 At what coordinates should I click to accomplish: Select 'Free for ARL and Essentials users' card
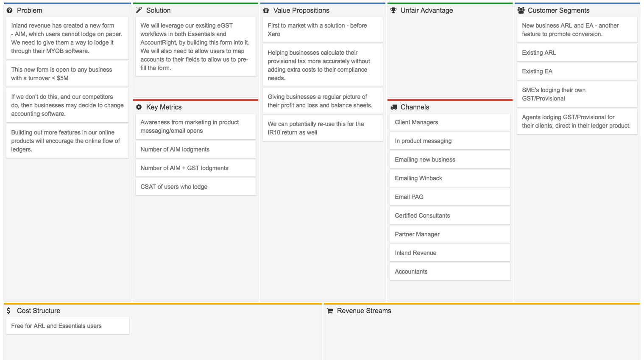click(x=68, y=326)
